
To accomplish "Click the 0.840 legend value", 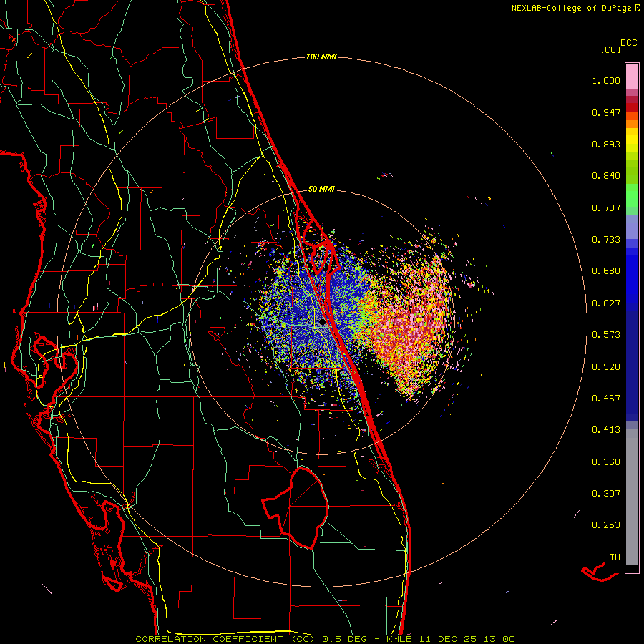I will [x=606, y=176].
